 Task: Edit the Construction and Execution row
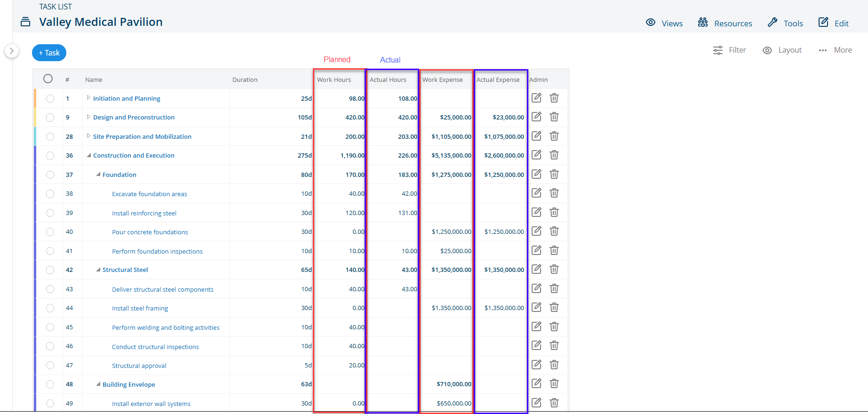point(536,155)
